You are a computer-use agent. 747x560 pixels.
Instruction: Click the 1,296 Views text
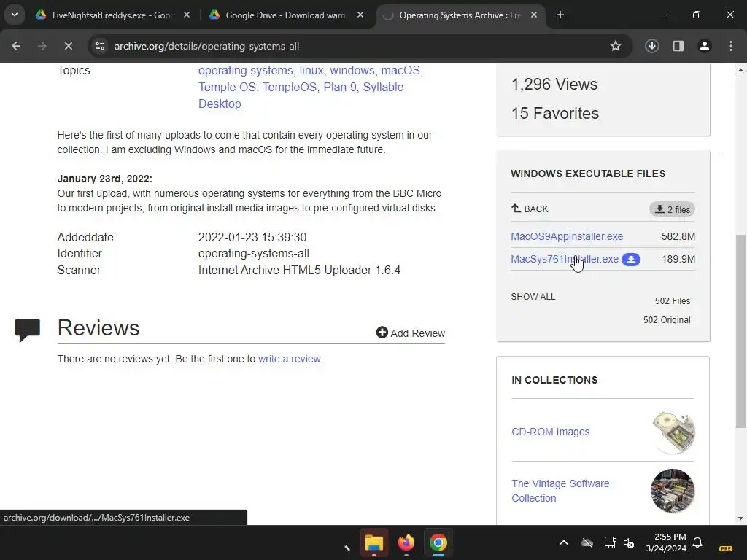(554, 85)
